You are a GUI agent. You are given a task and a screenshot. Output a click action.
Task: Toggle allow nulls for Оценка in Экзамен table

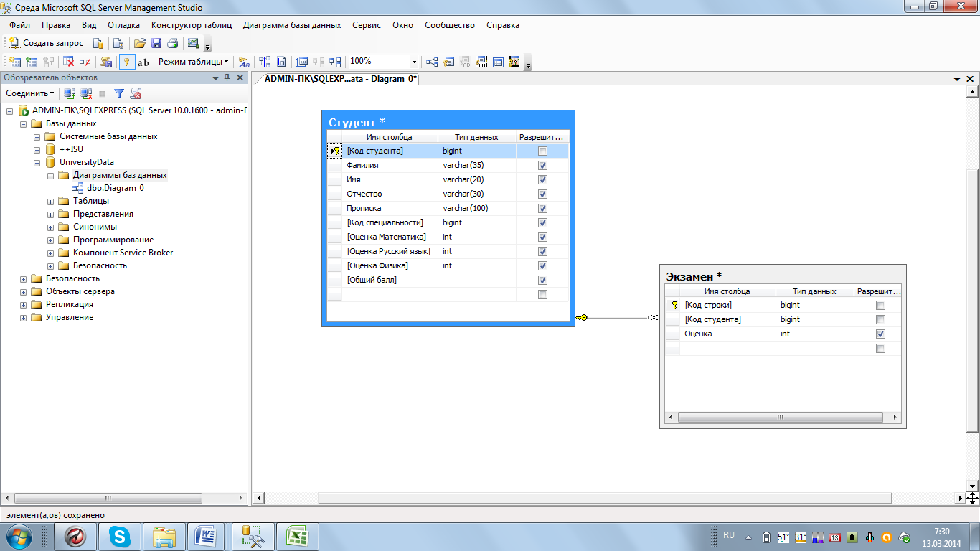(881, 334)
